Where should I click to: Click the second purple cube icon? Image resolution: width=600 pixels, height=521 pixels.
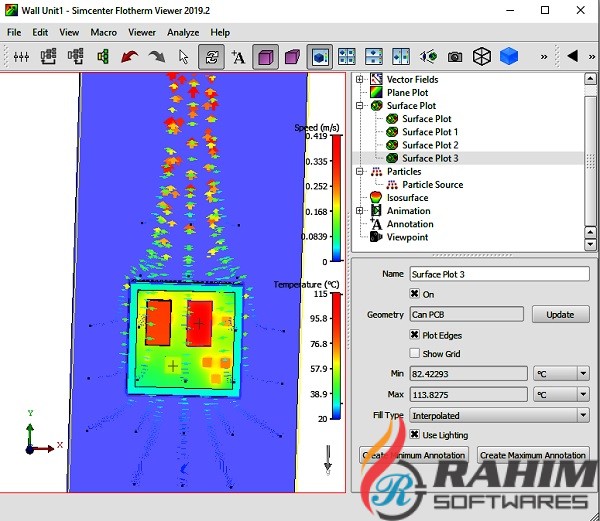pos(292,57)
